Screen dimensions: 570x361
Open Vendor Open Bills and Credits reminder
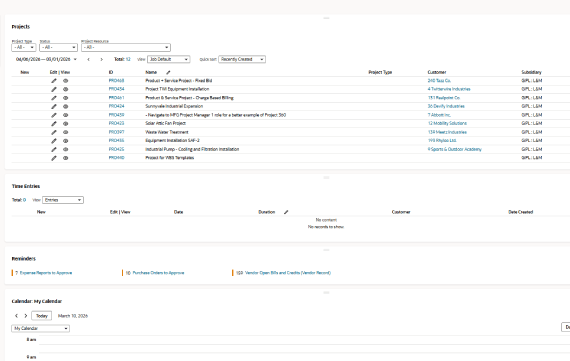[x=288, y=273]
